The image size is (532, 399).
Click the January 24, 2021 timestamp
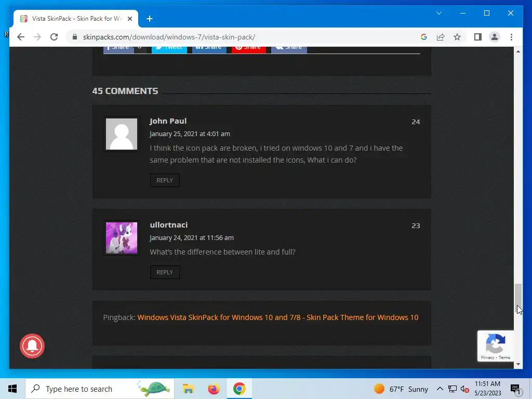pos(192,237)
